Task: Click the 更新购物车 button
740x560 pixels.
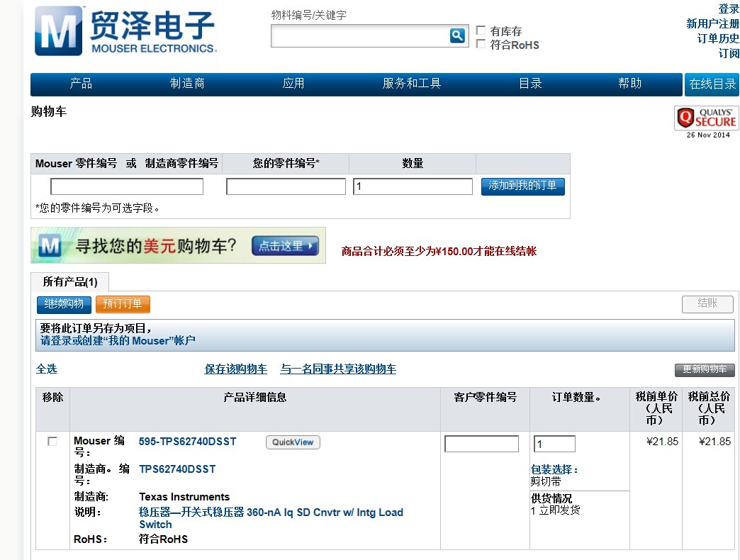Action: click(705, 369)
